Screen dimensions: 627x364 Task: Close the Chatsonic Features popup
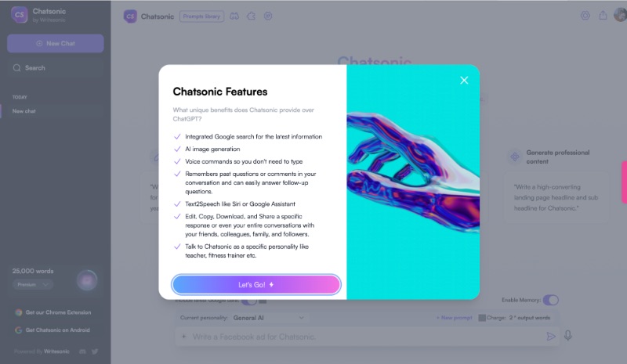(464, 81)
